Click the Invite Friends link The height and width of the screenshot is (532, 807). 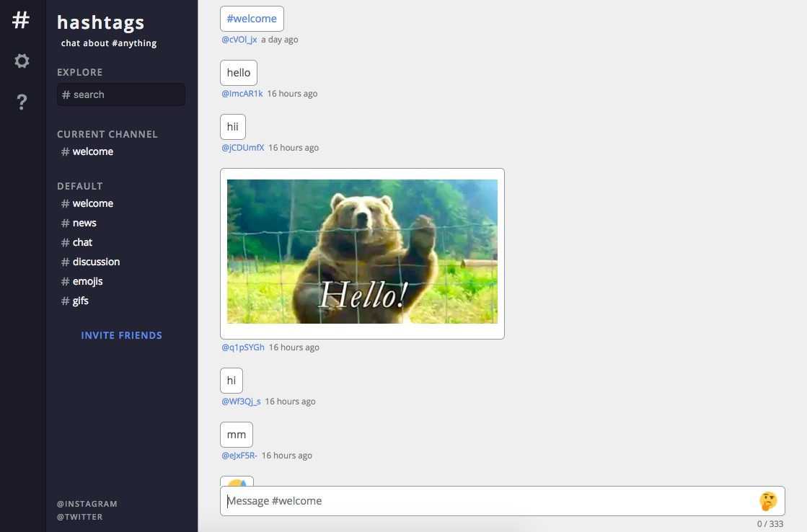coord(121,335)
